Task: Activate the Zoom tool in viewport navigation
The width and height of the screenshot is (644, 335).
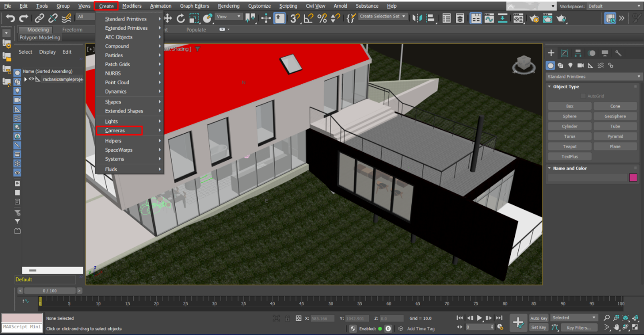Action: tap(607, 317)
